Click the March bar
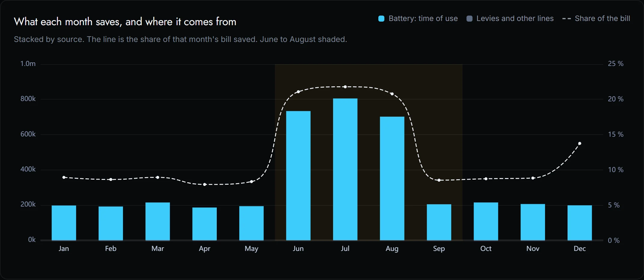Viewport: 644px width, 280px height. 158,221
